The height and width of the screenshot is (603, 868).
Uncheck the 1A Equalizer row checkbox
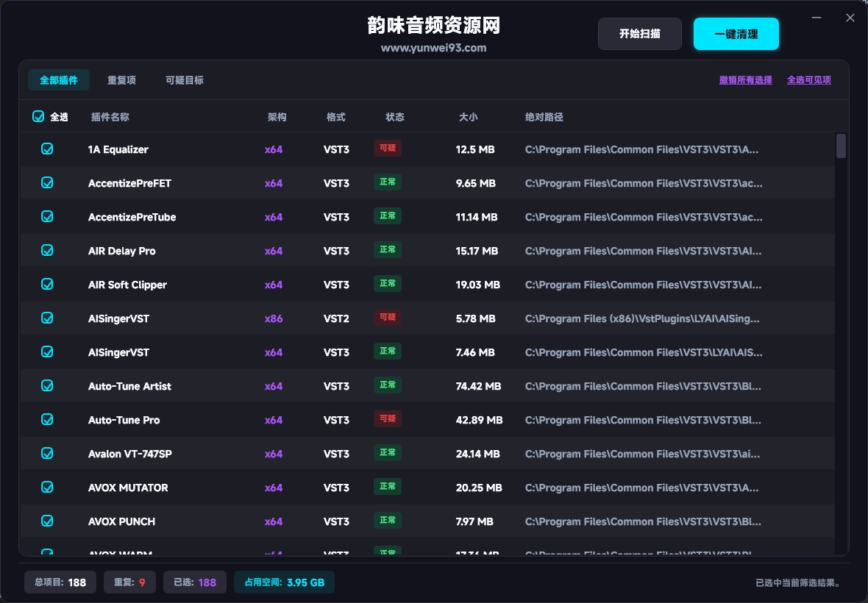pyautogui.click(x=48, y=149)
